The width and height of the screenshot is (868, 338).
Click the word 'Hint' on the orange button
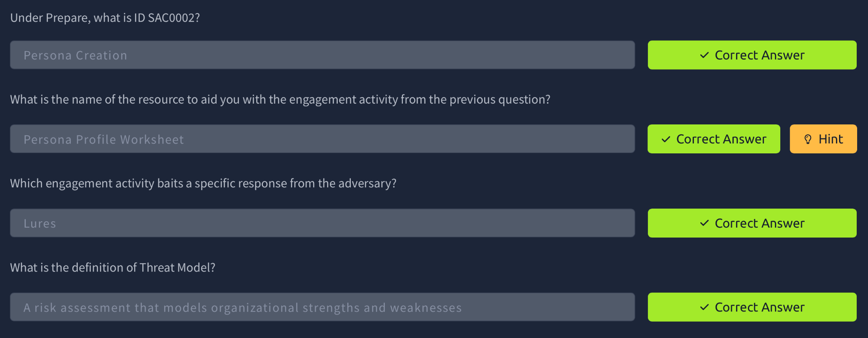831,139
